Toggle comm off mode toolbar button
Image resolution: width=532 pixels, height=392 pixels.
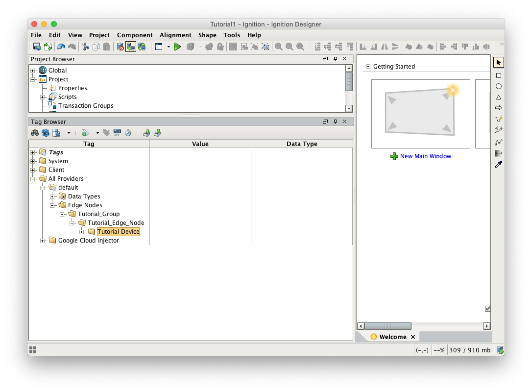pos(120,47)
